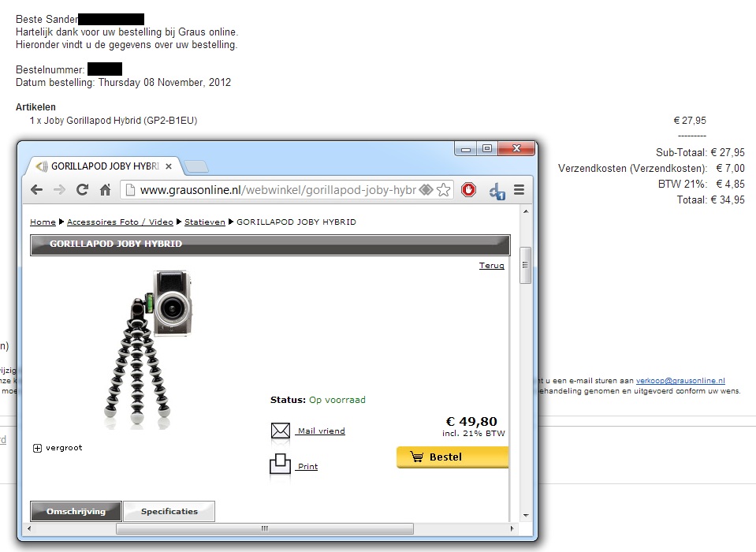Screen dimensions: 756x552
Task: Click the Sub-Totaal € 27,95 line
Action: [x=700, y=152]
